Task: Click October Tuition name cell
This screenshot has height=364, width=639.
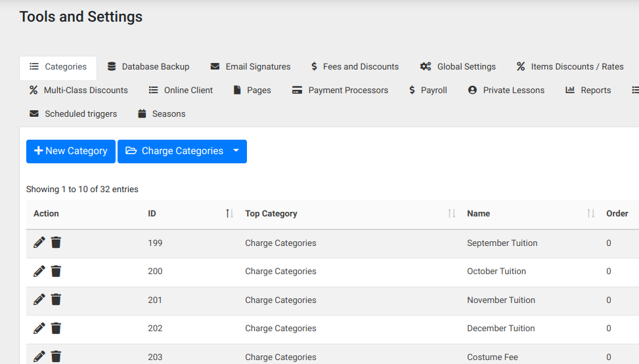Action: click(x=496, y=271)
